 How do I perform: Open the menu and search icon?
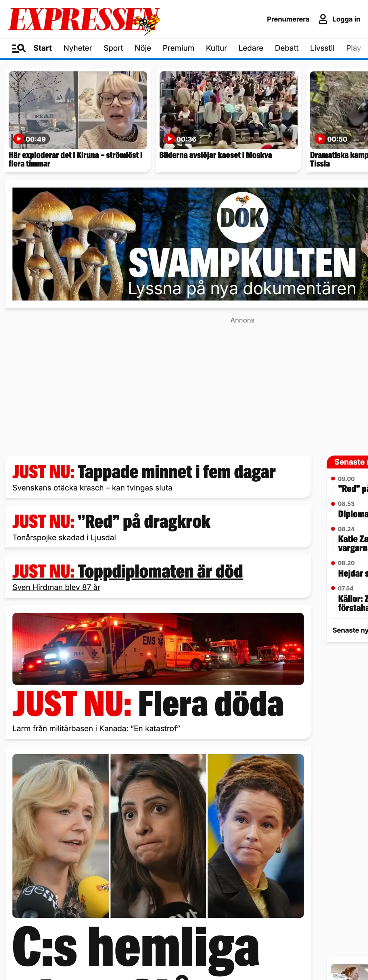coord(19,48)
